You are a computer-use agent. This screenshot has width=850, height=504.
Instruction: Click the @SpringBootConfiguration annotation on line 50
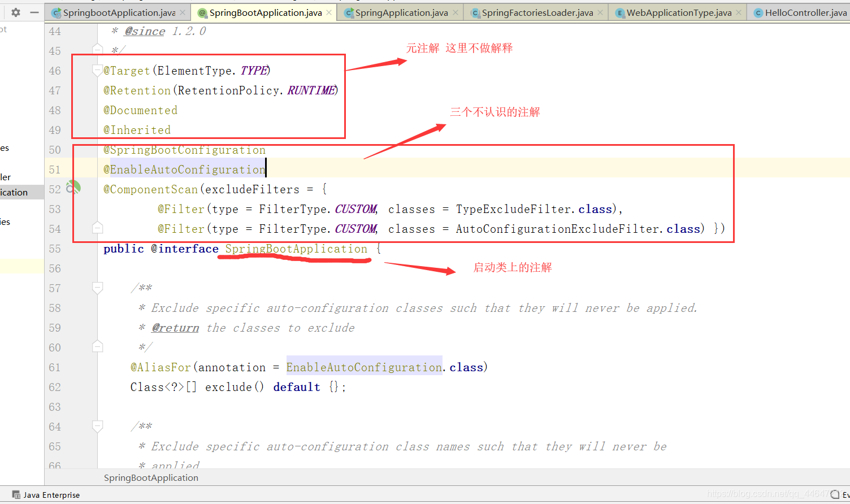tap(184, 150)
